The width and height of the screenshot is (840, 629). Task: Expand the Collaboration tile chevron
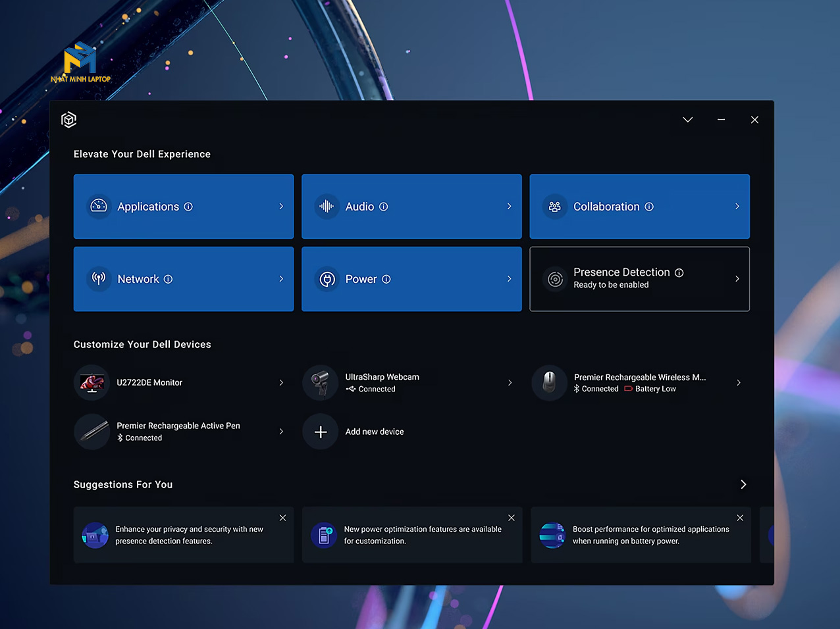(x=737, y=207)
